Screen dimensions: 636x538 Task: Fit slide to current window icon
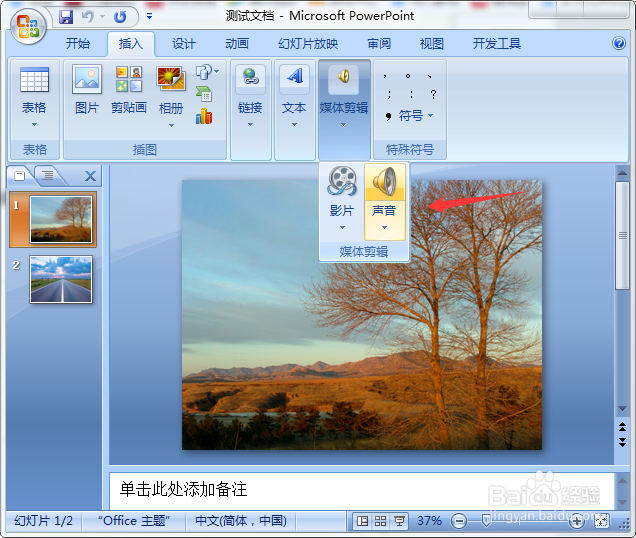[x=601, y=521]
